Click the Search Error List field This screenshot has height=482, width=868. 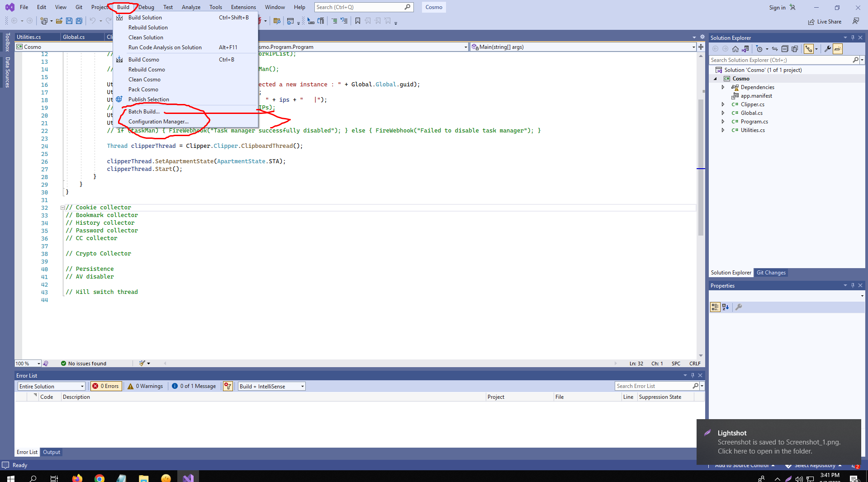point(654,386)
